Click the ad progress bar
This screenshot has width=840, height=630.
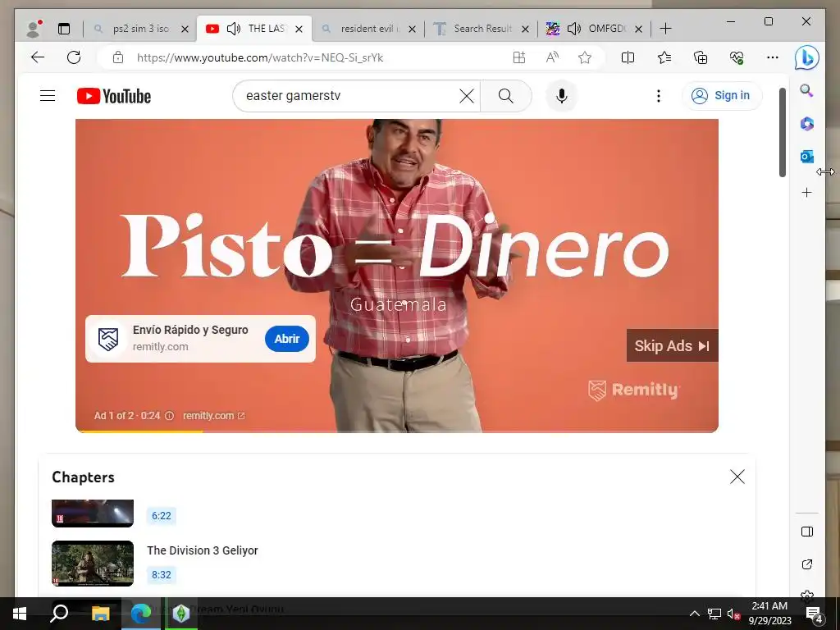[x=397, y=431]
